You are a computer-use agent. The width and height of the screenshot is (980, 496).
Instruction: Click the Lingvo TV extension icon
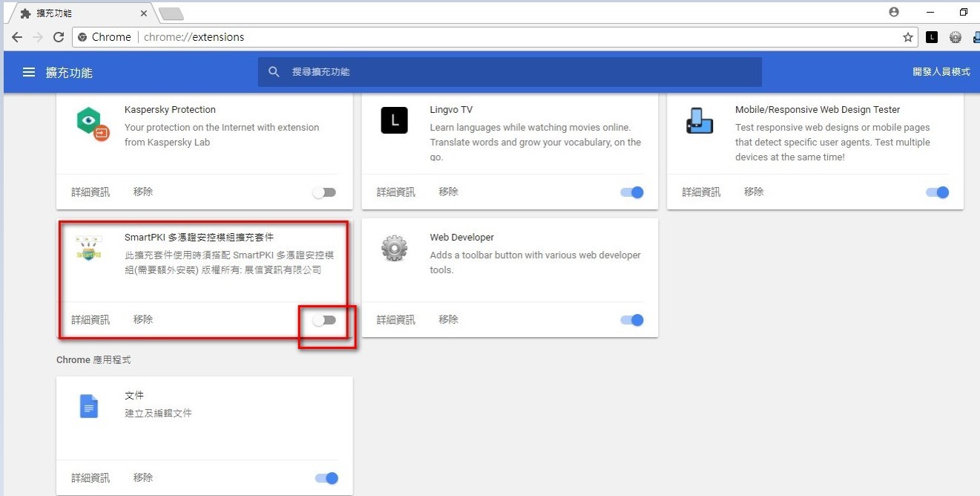coord(395,120)
